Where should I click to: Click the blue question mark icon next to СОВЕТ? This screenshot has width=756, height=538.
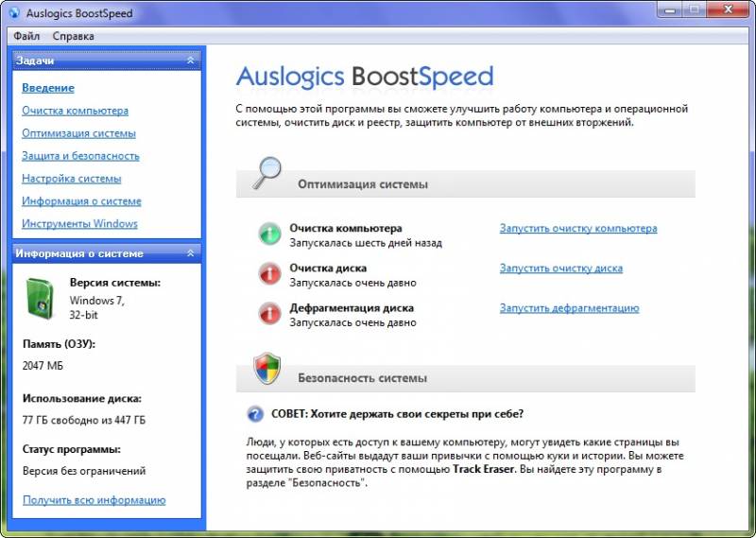[255, 414]
